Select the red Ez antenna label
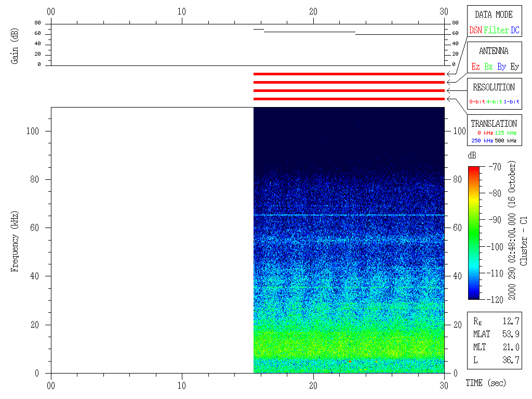The image size is (532, 399). (x=475, y=66)
